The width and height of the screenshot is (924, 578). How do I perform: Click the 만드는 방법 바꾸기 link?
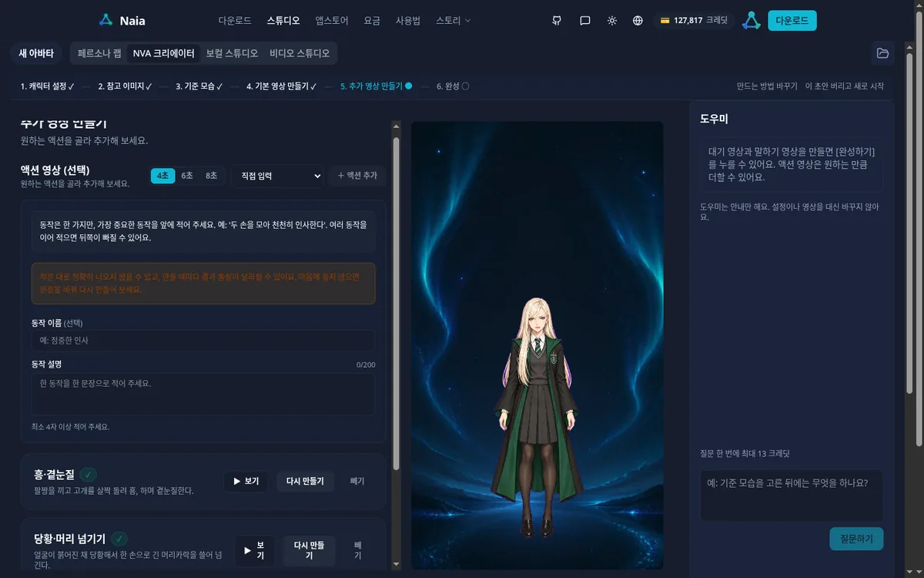767,86
